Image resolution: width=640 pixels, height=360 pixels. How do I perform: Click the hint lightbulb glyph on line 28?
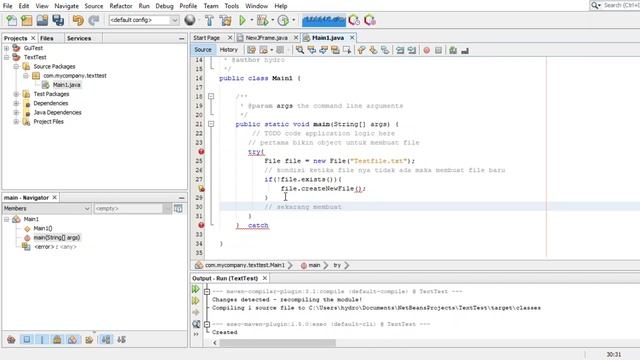(201, 188)
